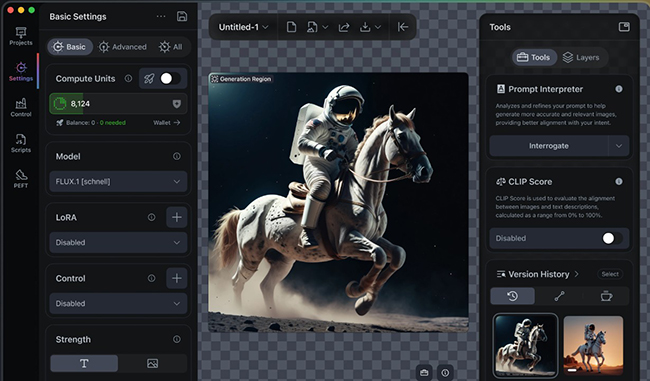This screenshot has width=650, height=381.
Task: Open the Projects sidebar section
Action: point(21,36)
